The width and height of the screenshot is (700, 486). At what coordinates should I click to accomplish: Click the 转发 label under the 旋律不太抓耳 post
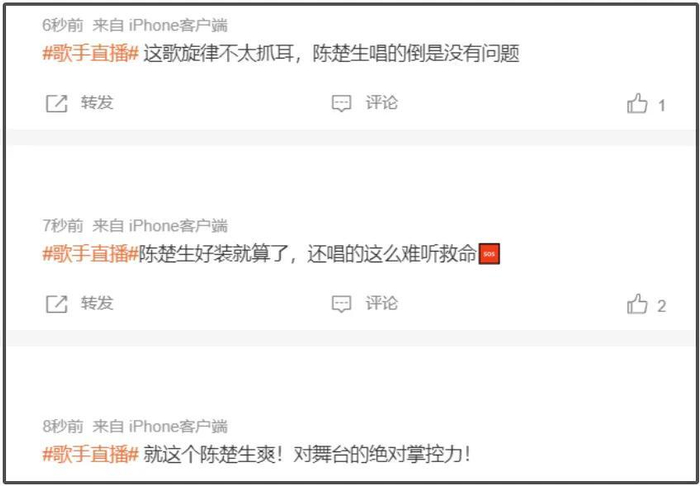point(97,103)
